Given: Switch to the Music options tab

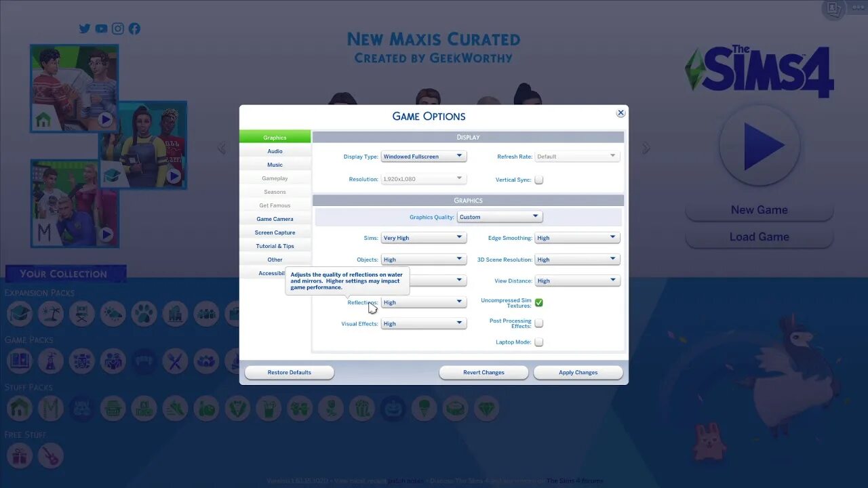Looking at the screenshot, I should (x=275, y=165).
